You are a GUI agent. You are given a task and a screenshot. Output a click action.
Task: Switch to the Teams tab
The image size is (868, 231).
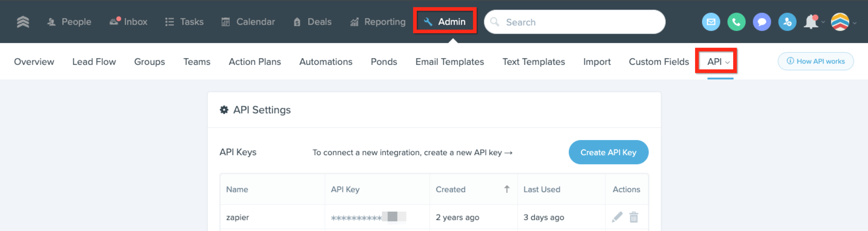coord(197,62)
